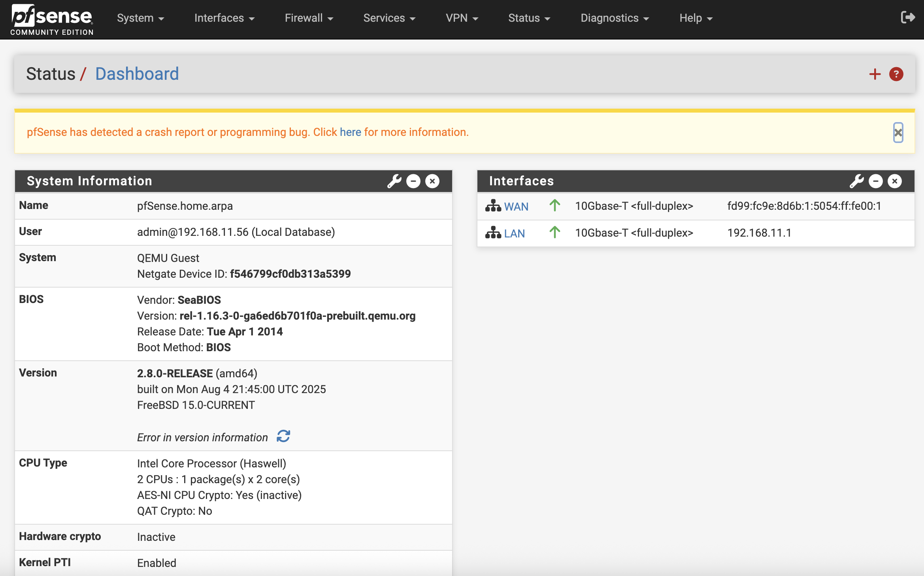Remove the Interfaces widget
The width and height of the screenshot is (924, 576).
coord(895,181)
